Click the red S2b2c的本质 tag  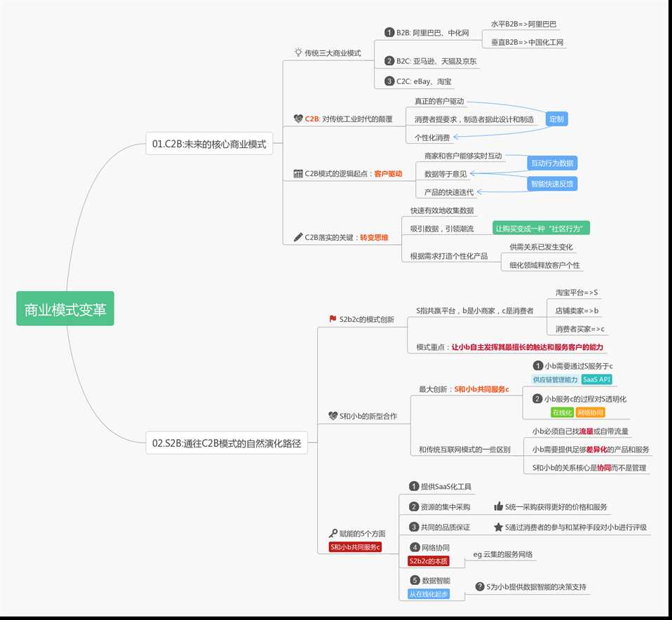[x=429, y=561]
